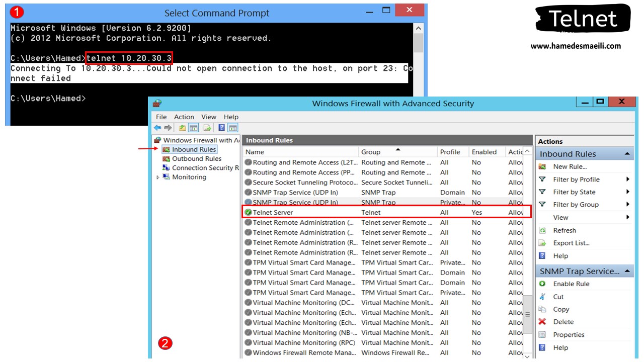Viewport: 644px width, 362px height.
Task: Click gray status icon of Secure Socket Tunneling rule
Action: coord(248,183)
